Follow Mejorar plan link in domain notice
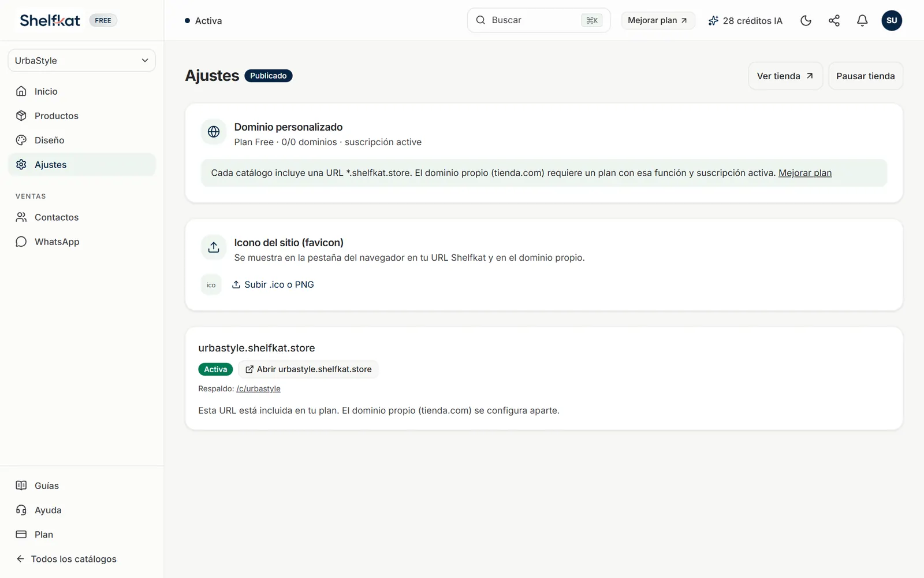This screenshot has width=924, height=578. [805, 173]
